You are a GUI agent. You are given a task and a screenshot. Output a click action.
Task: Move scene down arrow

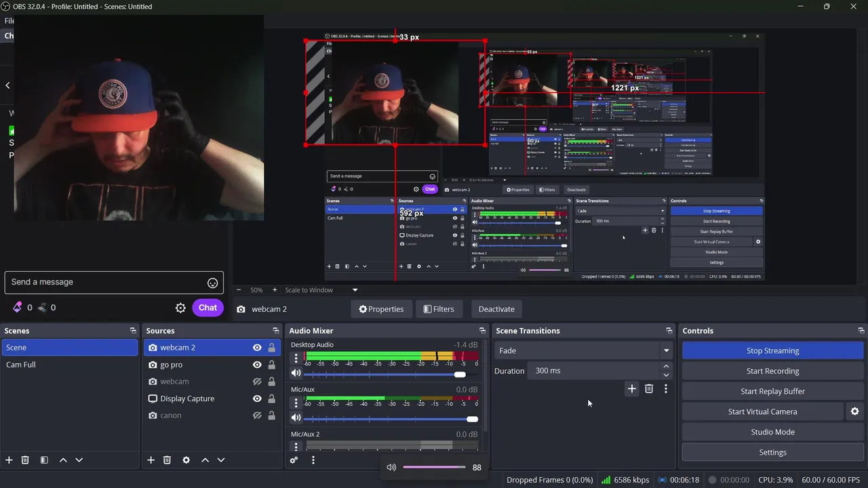click(79, 460)
